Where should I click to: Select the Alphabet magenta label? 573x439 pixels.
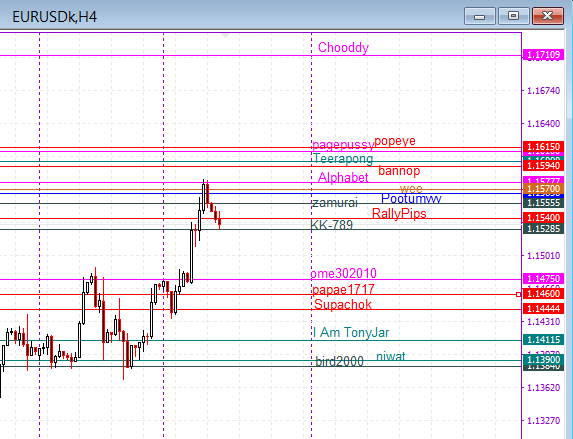click(343, 177)
